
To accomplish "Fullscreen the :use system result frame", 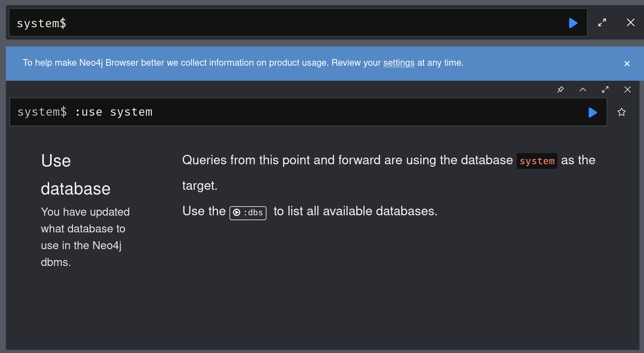I will click(605, 89).
